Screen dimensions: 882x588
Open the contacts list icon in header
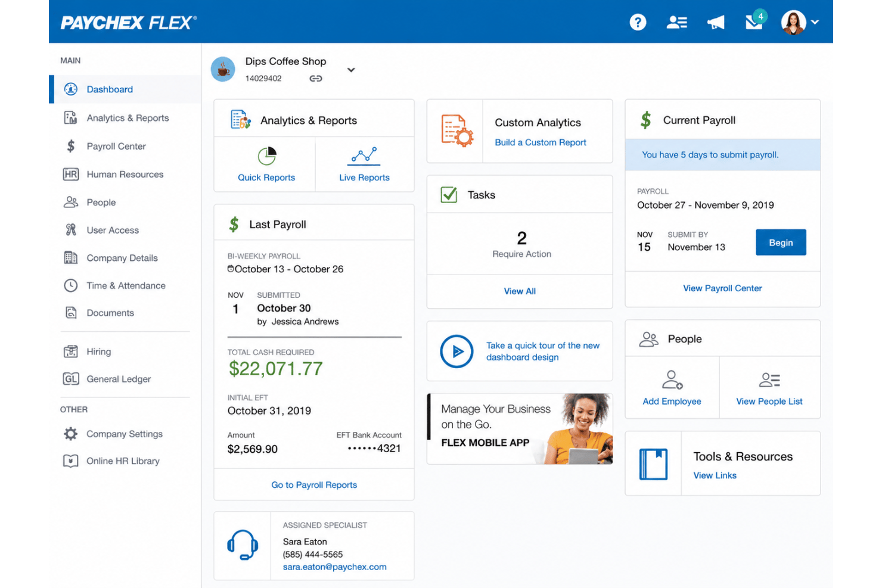coord(676,23)
